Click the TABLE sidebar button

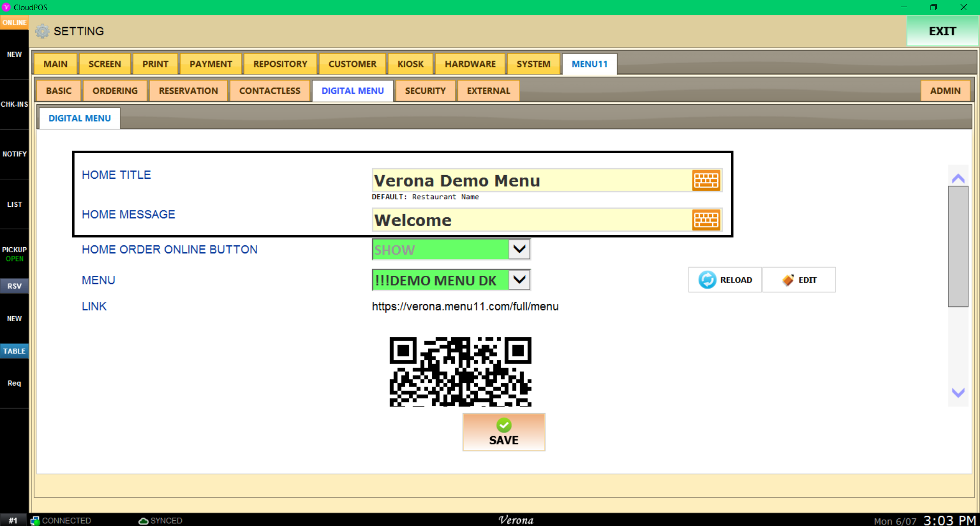click(14, 351)
